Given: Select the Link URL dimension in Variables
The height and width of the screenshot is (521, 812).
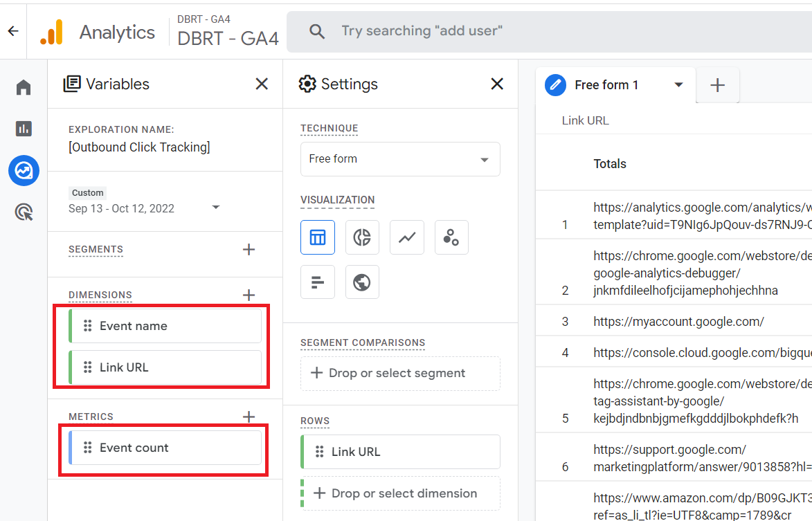Looking at the screenshot, I should (165, 367).
